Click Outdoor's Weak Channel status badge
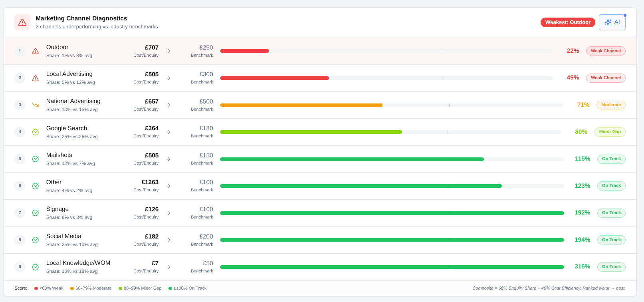This screenshot has height=302, width=644. [x=605, y=51]
